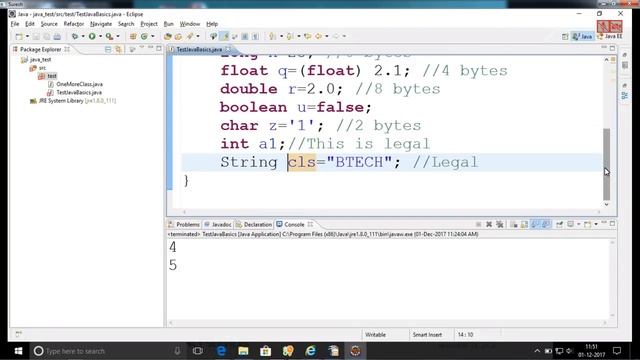The width and height of the screenshot is (640, 360).
Task: Click the Clear Console icon
Action: 514,224
